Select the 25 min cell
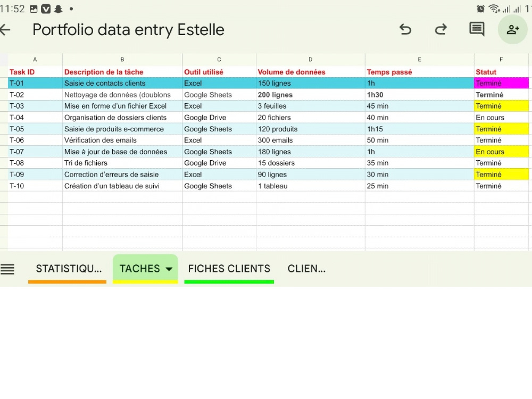 419,186
